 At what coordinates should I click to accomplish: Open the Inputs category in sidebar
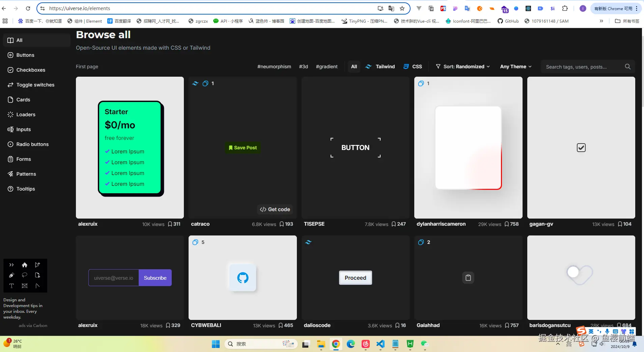click(x=19, y=129)
